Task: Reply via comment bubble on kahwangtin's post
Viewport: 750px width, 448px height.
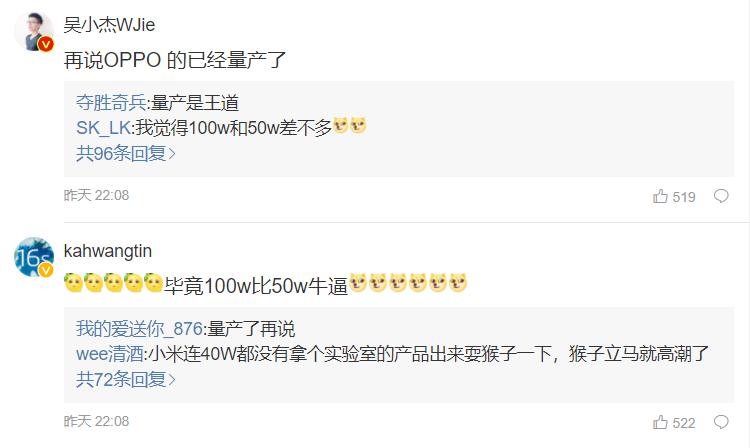Action: pos(721,422)
